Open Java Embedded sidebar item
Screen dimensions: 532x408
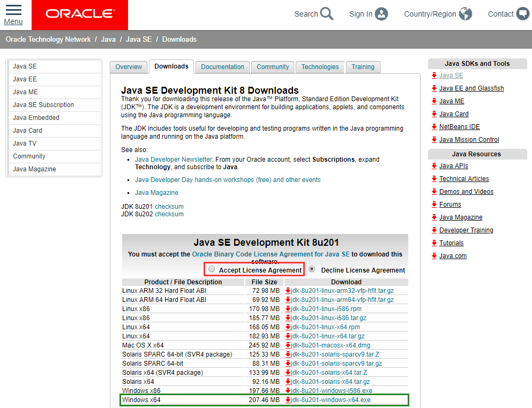coord(54,118)
